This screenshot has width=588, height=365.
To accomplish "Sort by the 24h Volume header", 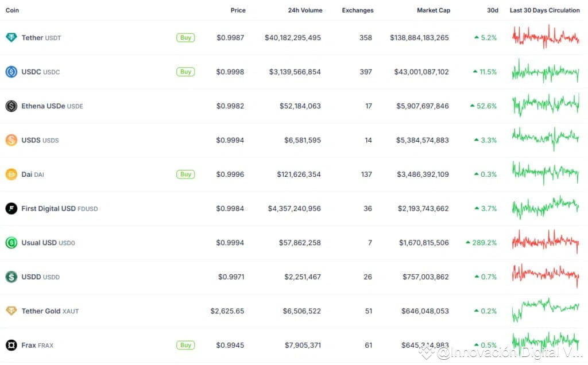I will (305, 10).
